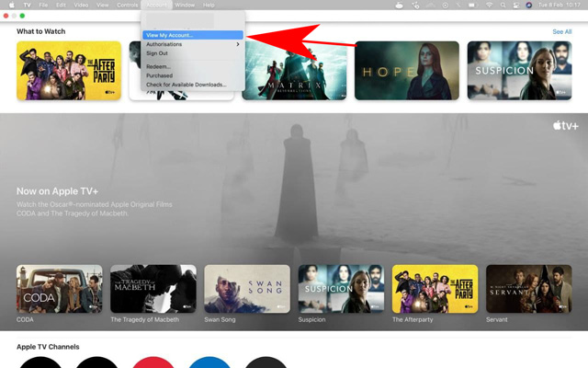This screenshot has height=368, width=588.
Task: Open the View menu
Action: [x=102, y=5]
